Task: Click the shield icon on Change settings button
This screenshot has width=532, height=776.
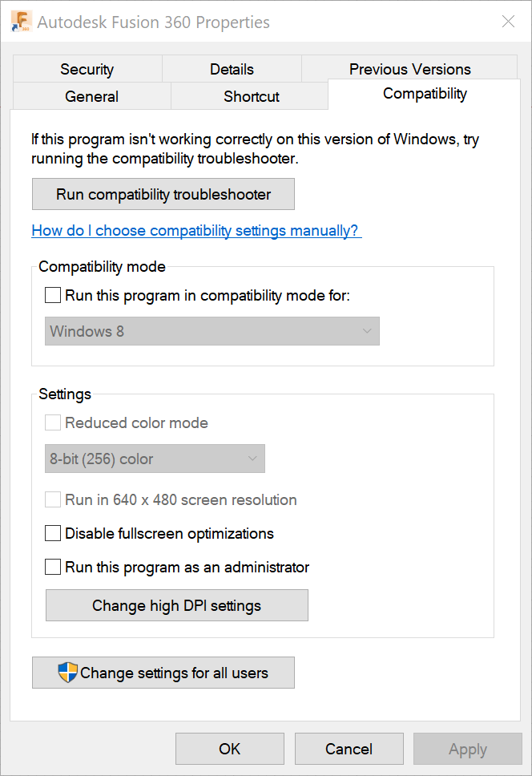Action: point(68,673)
